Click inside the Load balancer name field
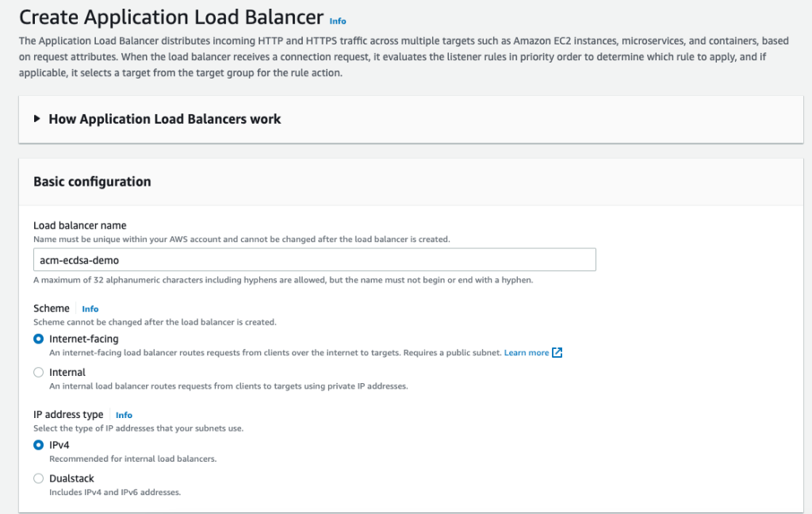 pos(313,259)
